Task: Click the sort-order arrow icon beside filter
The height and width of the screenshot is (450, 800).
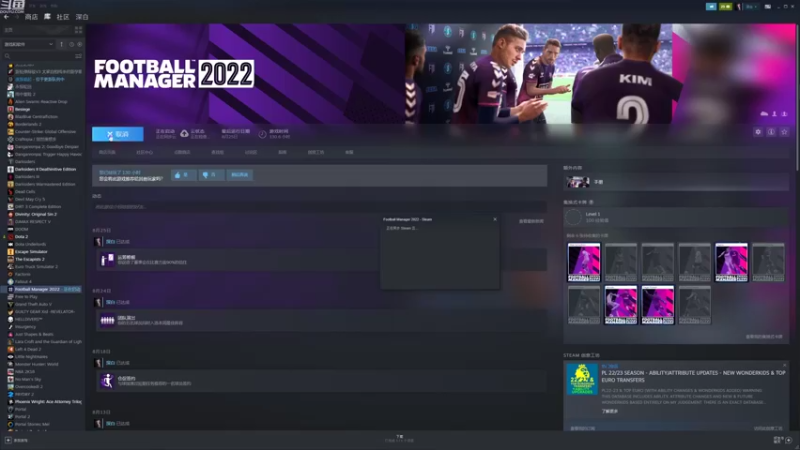Action: pyautogui.click(x=62, y=44)
